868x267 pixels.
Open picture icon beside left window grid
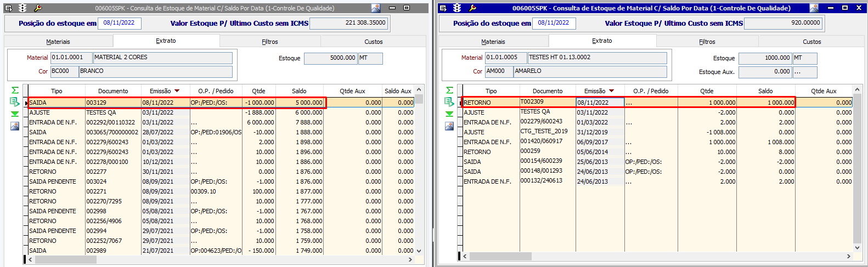[15, 126]
